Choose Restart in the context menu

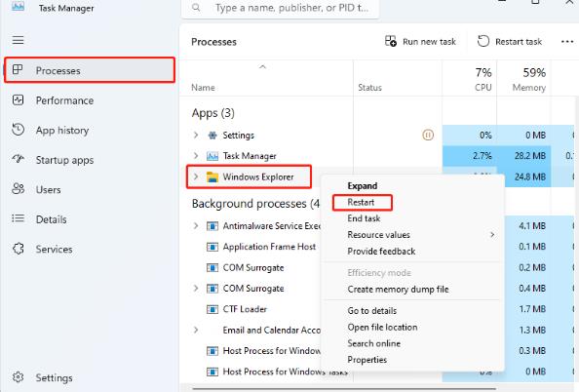pos(361,203)
